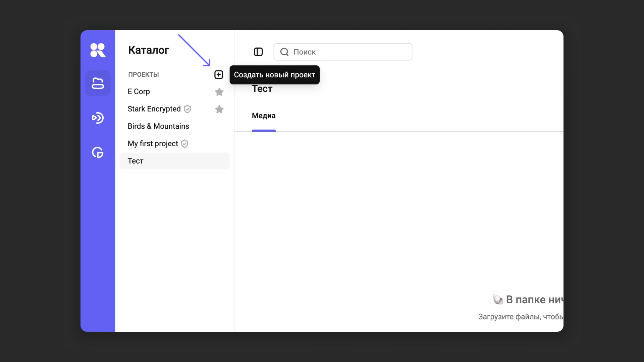Click the shield icon beside My first project
Image resolution: width=644 pixels, height=362 pixels.
pyautogui.click(x=184, y=144)
